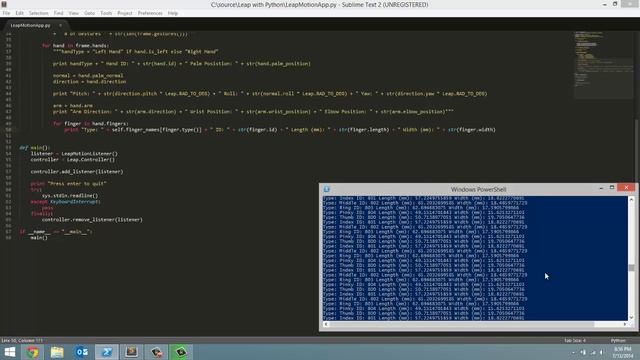The height and width of the screenshot is (360, 640).
Task: Click the taskbar clock showing 8:56 PM
Action: pyautogui.click(x=623, y=352)
